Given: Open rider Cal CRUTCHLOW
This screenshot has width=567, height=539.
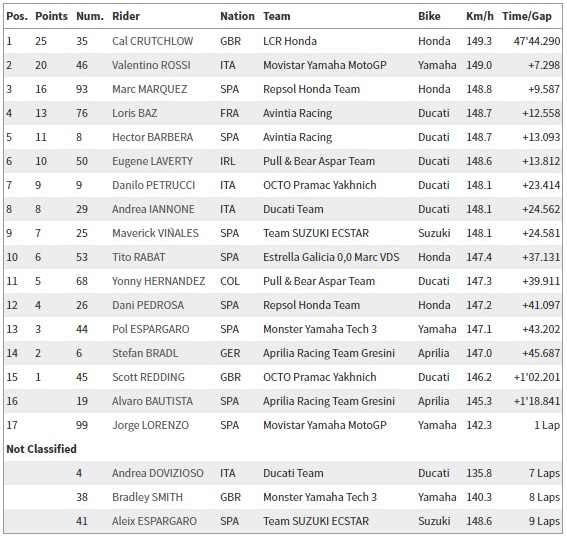Looking at the screenshot, I should point(153,41).
